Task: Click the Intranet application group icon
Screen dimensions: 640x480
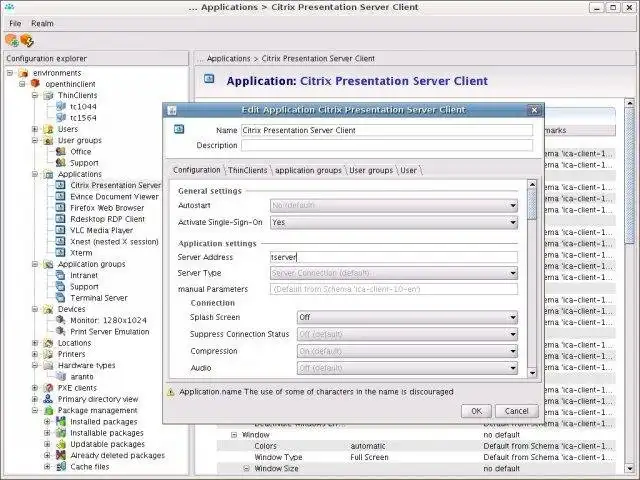Action: tap(60, 275)
